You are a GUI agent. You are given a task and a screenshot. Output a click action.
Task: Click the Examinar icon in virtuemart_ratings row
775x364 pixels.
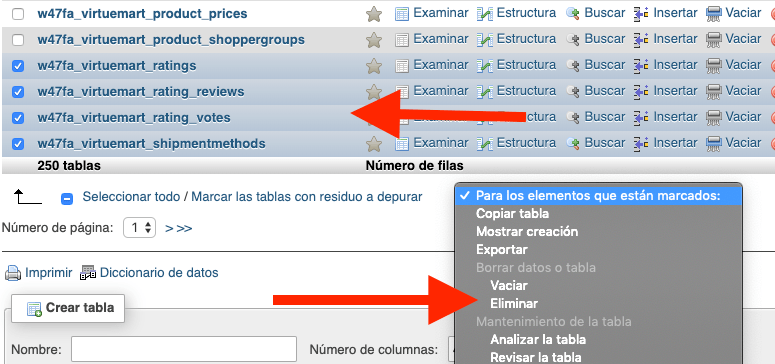click(x=402, y=65)
